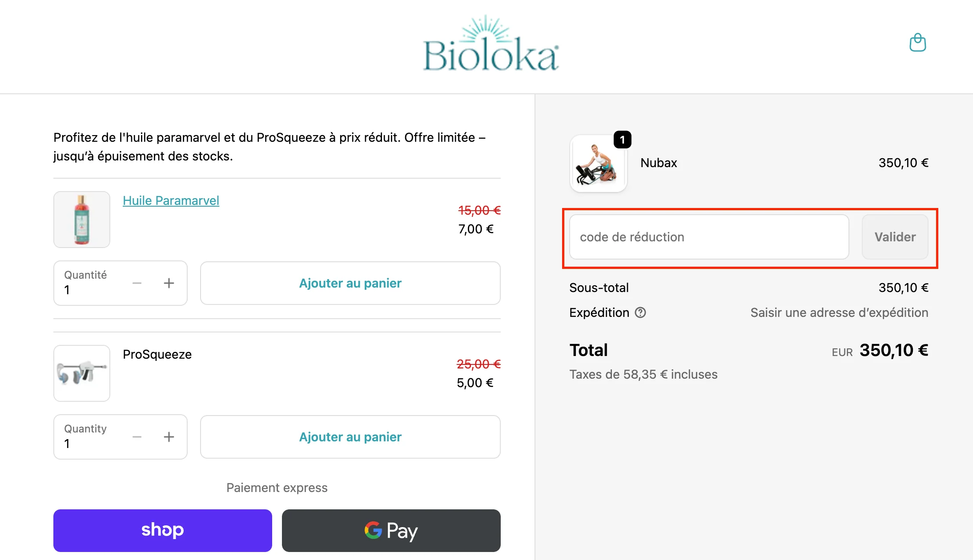Click Saisir une adresse d'expédition
This screenshot has width=973, height=560.
(x=839, y=312)
